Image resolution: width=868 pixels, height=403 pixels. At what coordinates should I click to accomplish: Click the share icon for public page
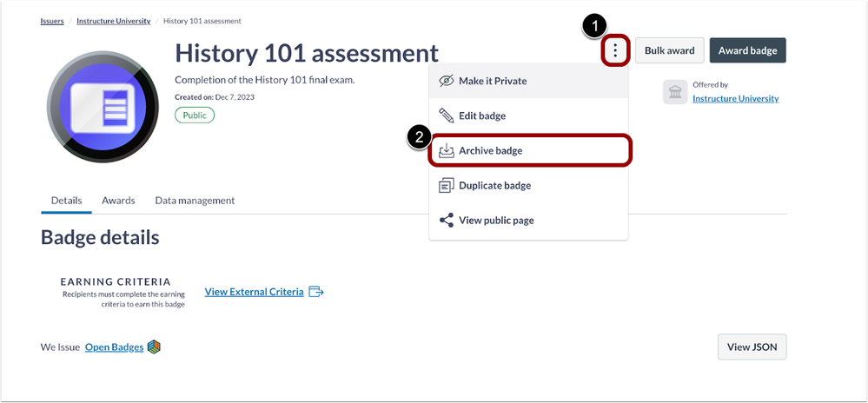pyautogui.click(x=447, y=220)
